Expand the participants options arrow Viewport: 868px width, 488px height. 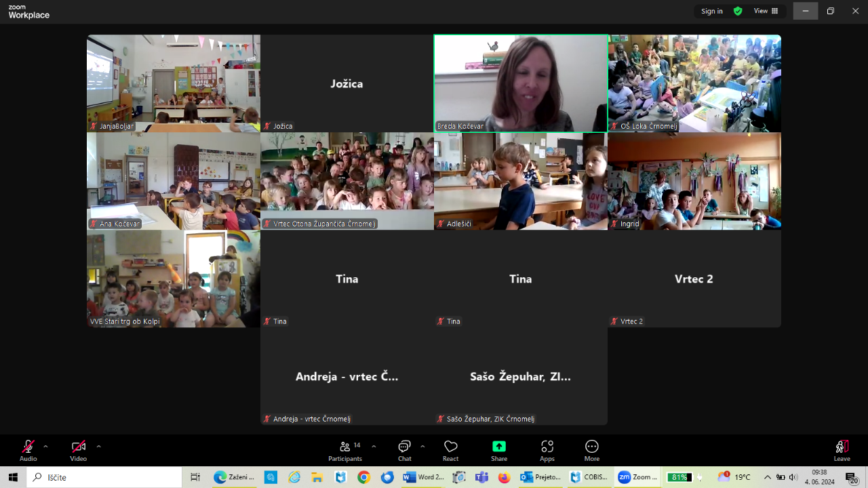(374, 447)
